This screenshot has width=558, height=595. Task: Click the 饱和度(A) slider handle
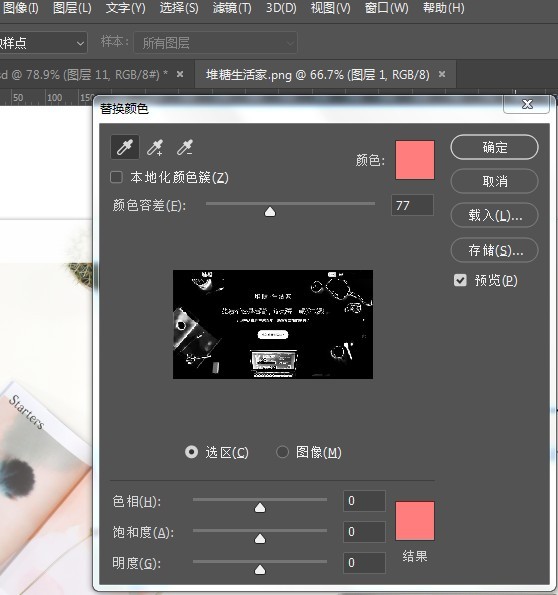(260, 538)
